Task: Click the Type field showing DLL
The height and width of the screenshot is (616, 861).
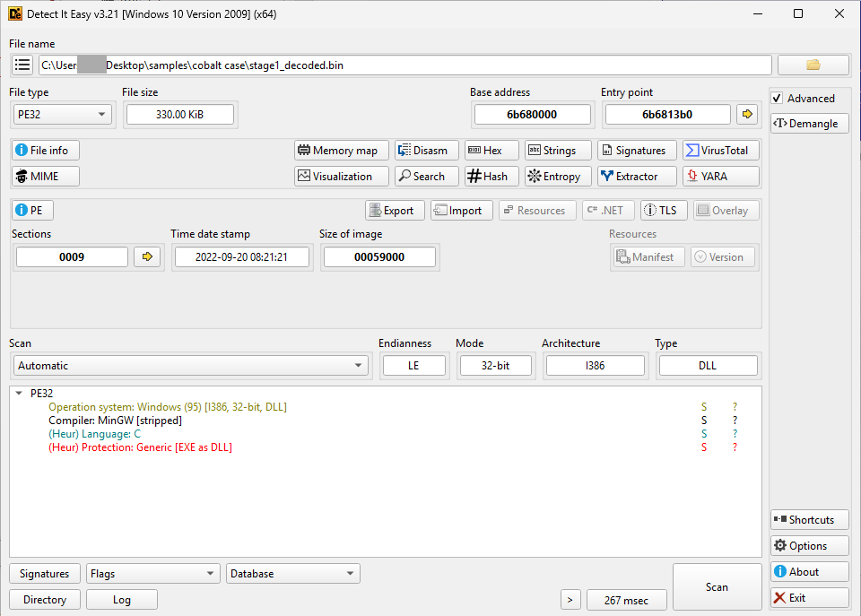Action: coord(708,366)
